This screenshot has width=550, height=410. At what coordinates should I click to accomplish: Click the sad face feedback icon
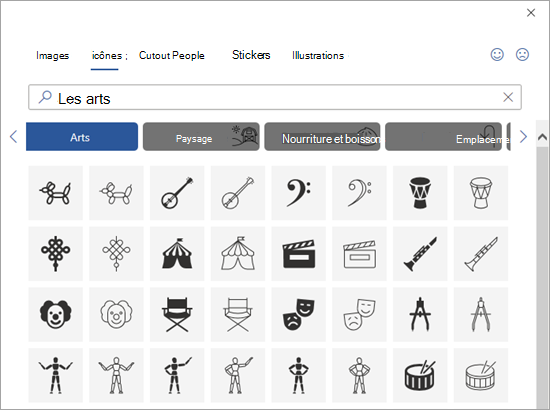(x=522, y=55)
